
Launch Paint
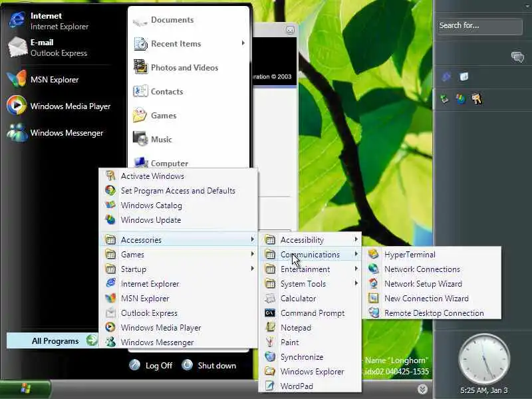pos(310,342)
